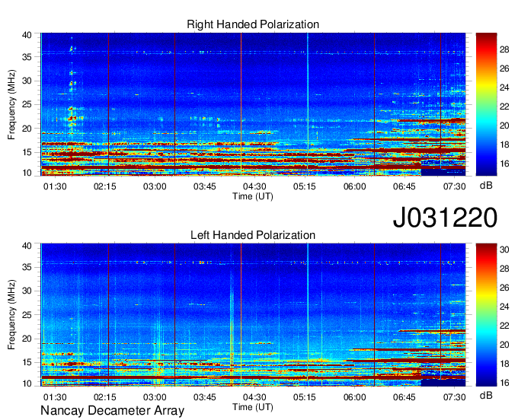Click the left-handed polarization colorbar
The width and height of the screenshot is (518, 420).
486,315
